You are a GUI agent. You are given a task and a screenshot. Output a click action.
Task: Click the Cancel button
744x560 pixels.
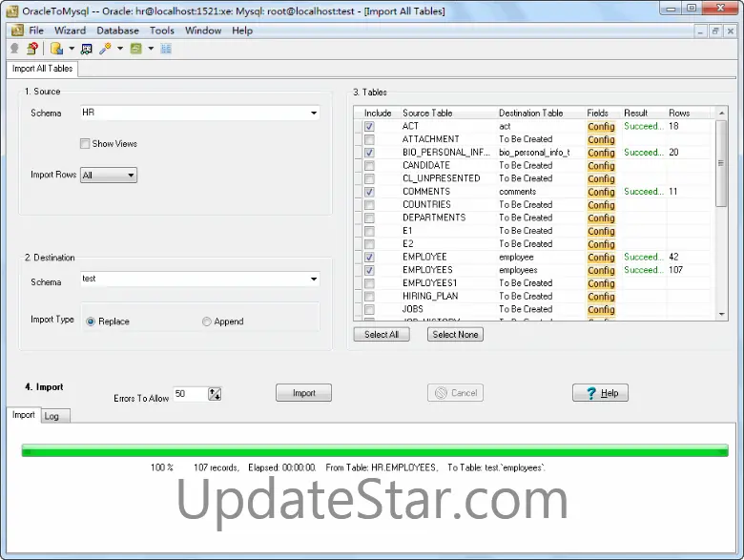tap(455, 393)
